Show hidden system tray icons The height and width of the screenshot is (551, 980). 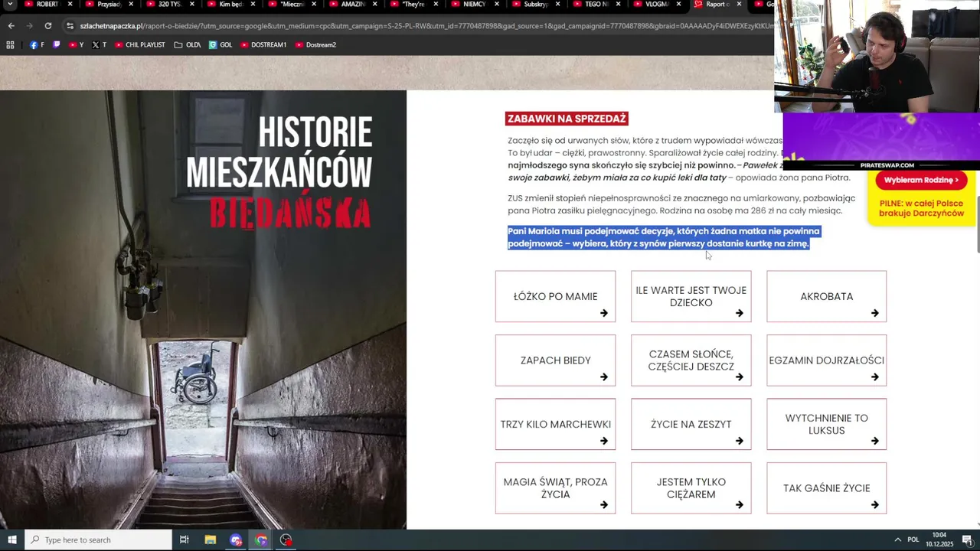coord(898,540)
